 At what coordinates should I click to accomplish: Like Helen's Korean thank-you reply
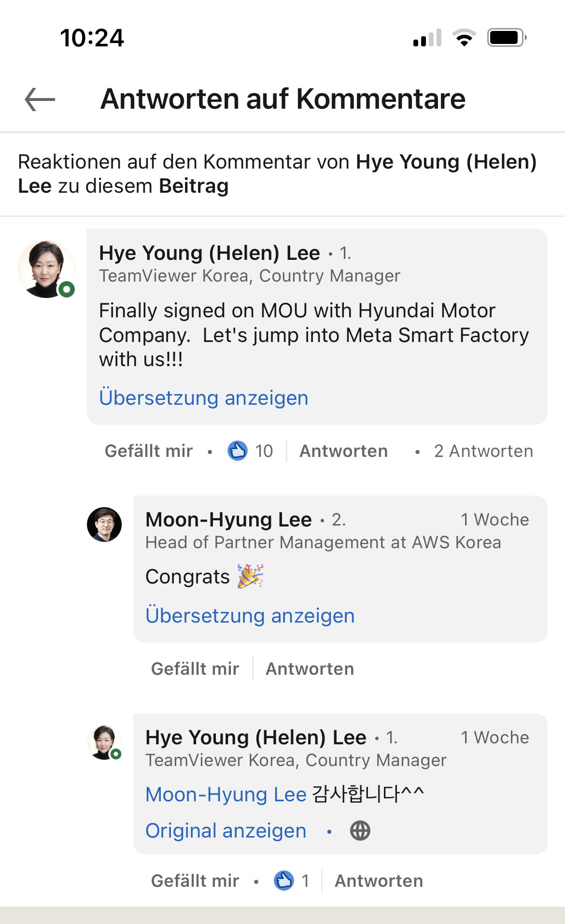click(x=195, y=881)
